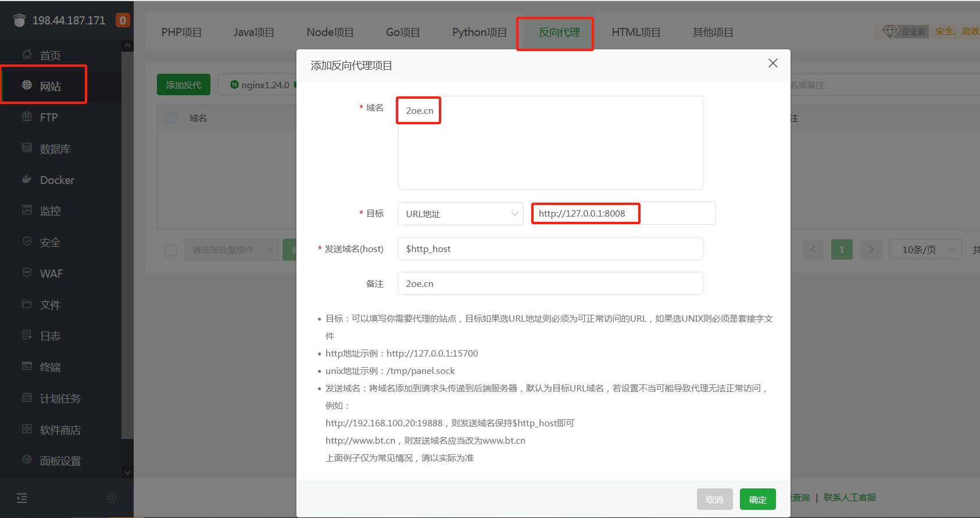Switch to the Node项目 tab
The height and width of the screenshot is (518, 980).
pyautogui.click(x=330, y=33)
